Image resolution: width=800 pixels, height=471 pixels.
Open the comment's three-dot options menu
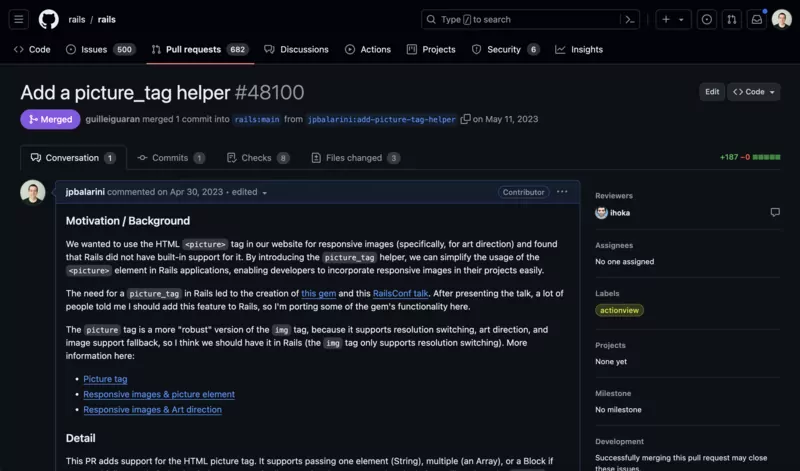(x=562, y=192)
